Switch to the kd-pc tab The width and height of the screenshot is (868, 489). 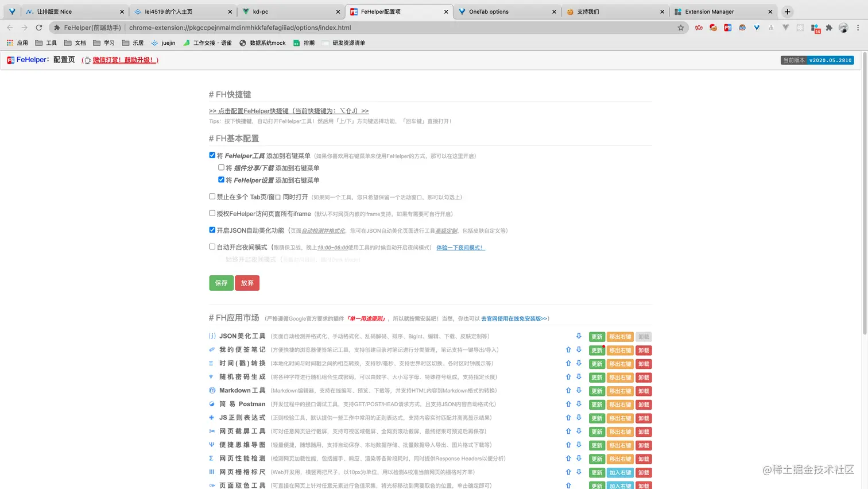pyautogui.click(x=290, y=11)
